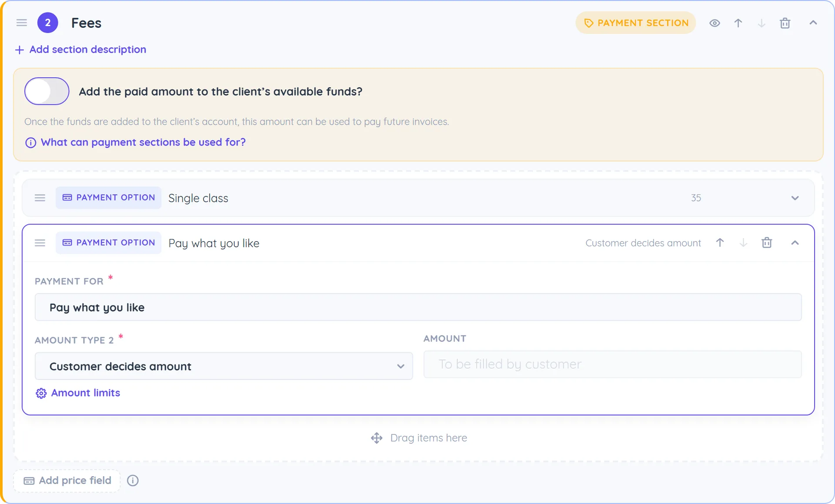Click the info icon next to Add price field
This screenshot has width=835, height=504.
133,481
